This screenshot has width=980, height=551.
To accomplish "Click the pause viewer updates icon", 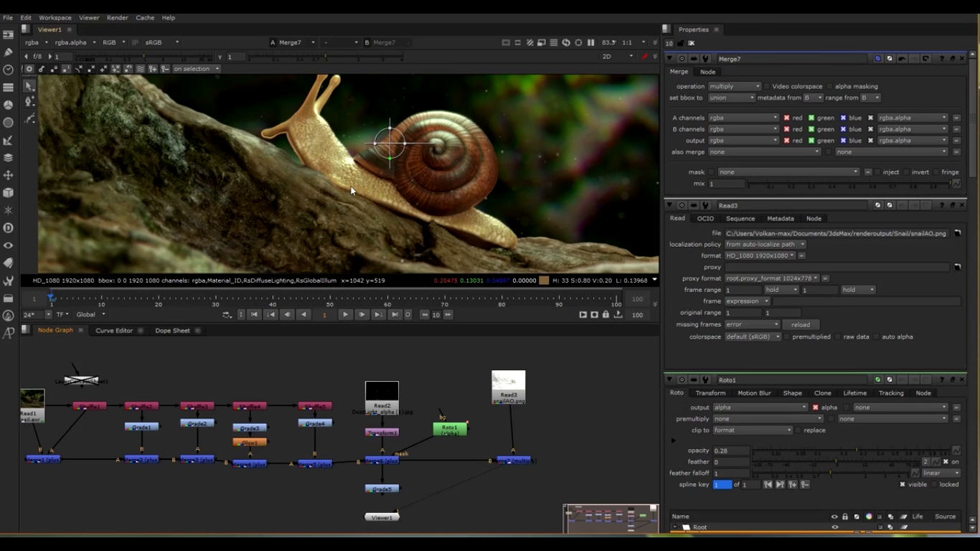I will (591, 42).
